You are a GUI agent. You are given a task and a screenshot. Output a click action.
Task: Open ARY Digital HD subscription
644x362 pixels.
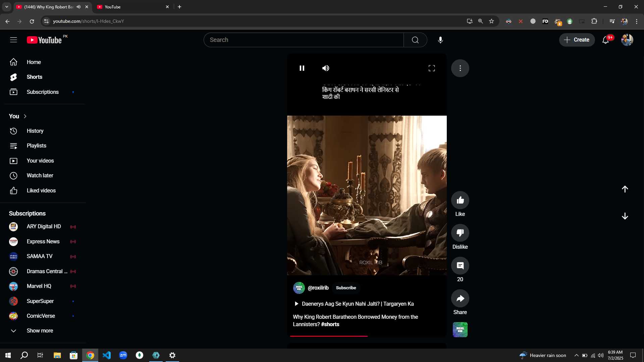click(x=43, y=227)
